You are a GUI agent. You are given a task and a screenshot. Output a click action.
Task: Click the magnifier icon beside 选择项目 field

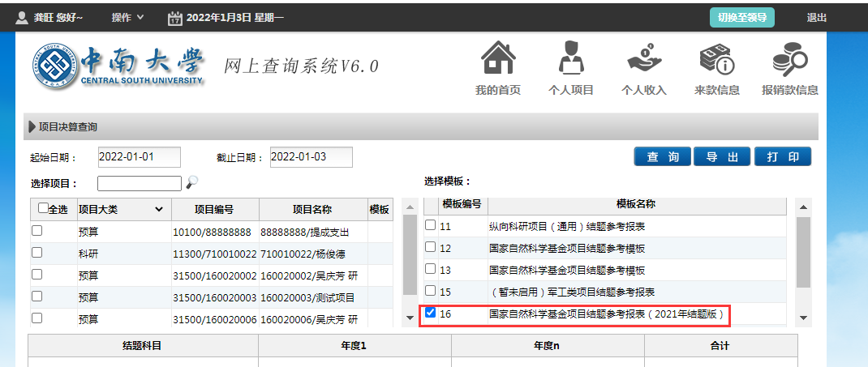coord(191,181)
